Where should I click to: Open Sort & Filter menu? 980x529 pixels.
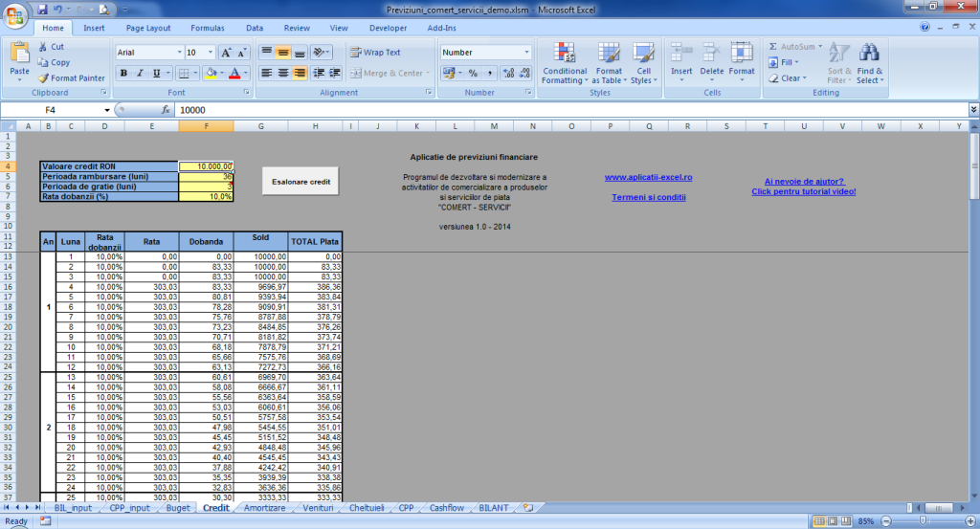[839, 63]
